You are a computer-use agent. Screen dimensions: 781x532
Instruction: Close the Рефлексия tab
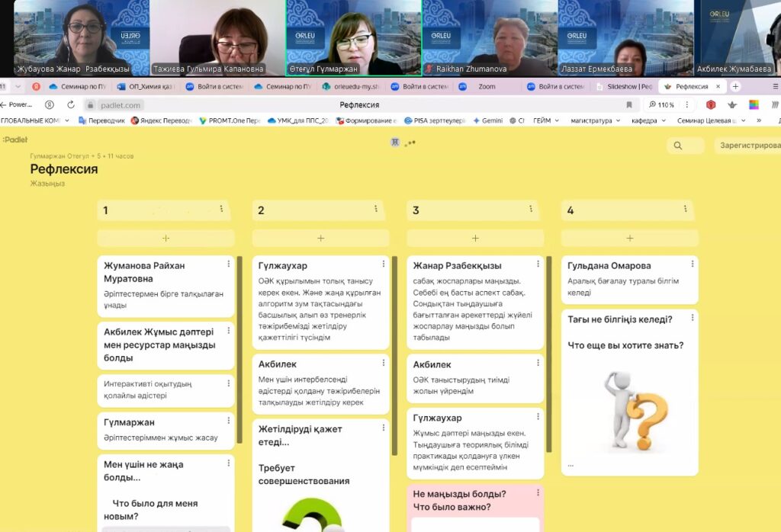point(718,87)
